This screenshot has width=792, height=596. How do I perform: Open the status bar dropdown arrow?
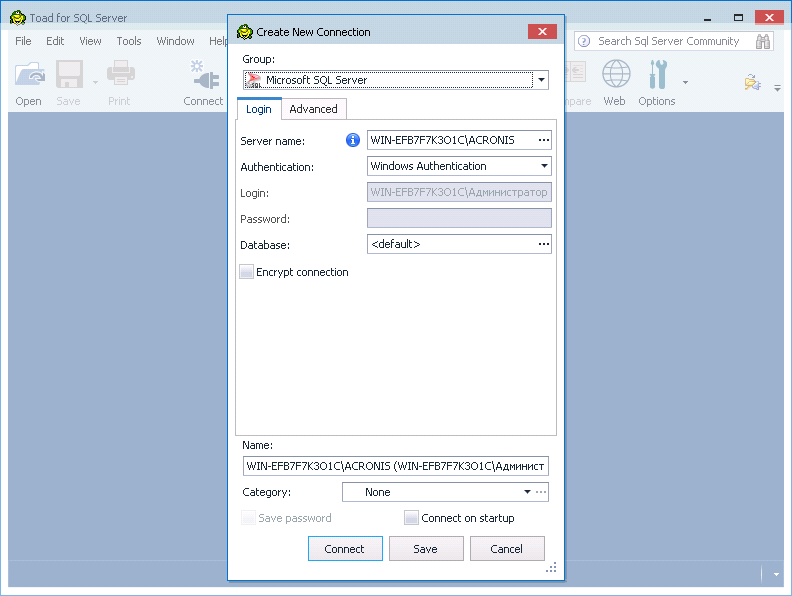[776, 574]
